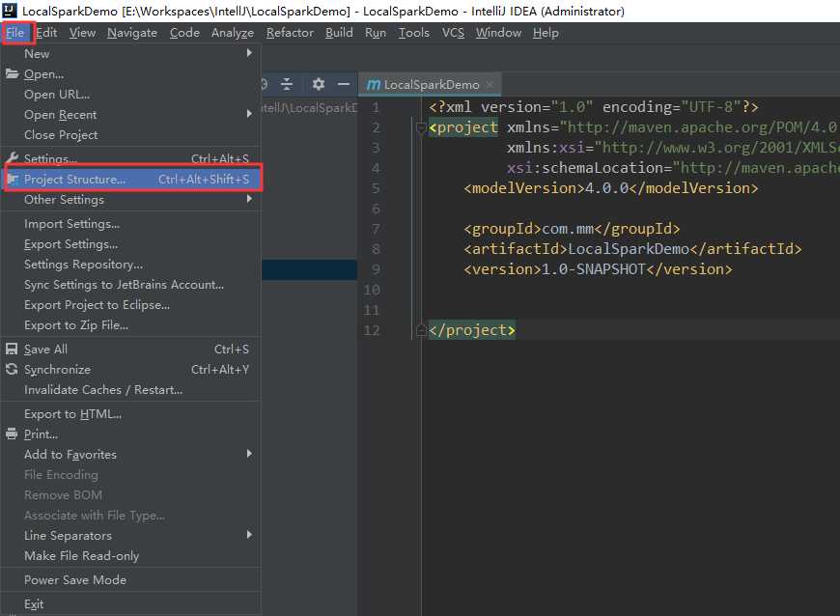840x616 pixels.
Task: Open the Run menu
Action: [376, 33]
